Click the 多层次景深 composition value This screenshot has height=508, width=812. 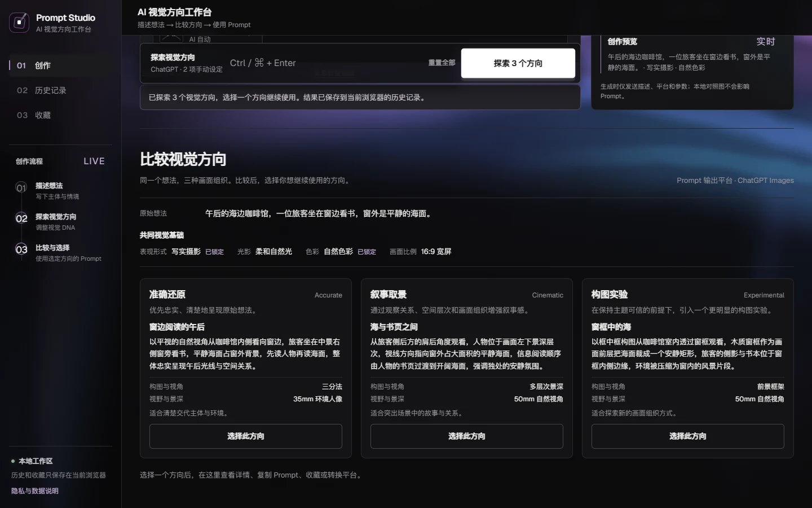pyautogui.click(x=546, y=387)
